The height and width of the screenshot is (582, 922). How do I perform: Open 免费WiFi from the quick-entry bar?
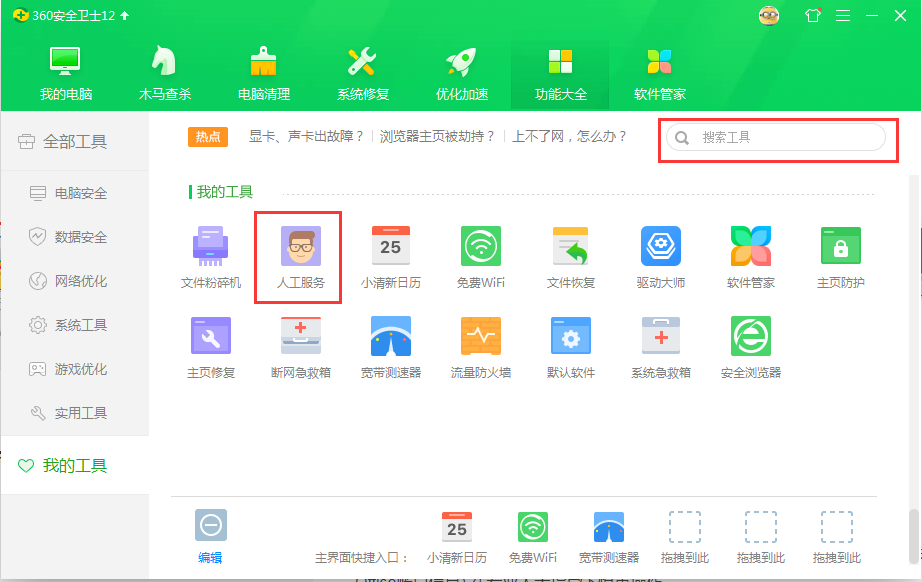[x=532, y=537]
